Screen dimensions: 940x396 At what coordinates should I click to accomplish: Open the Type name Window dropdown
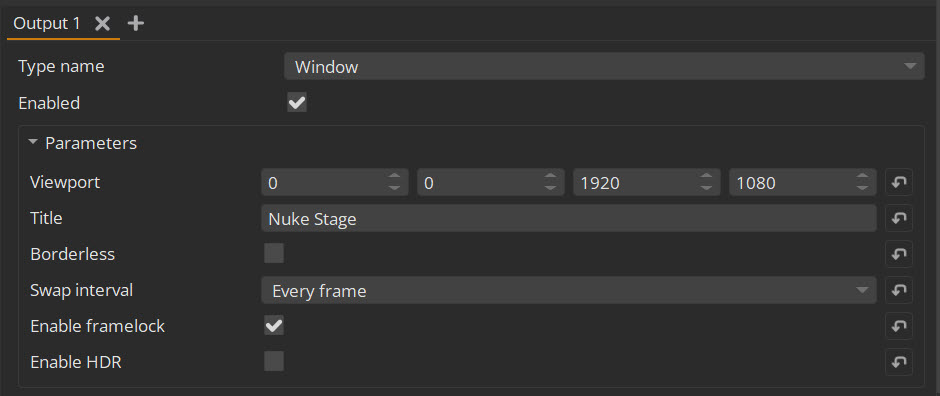click(x=604, y=66)
